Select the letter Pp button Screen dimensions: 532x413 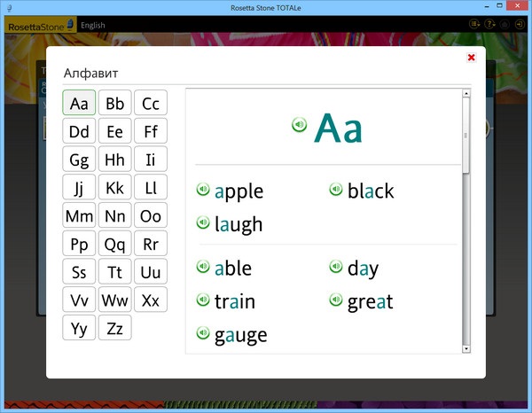coord(79,244)
